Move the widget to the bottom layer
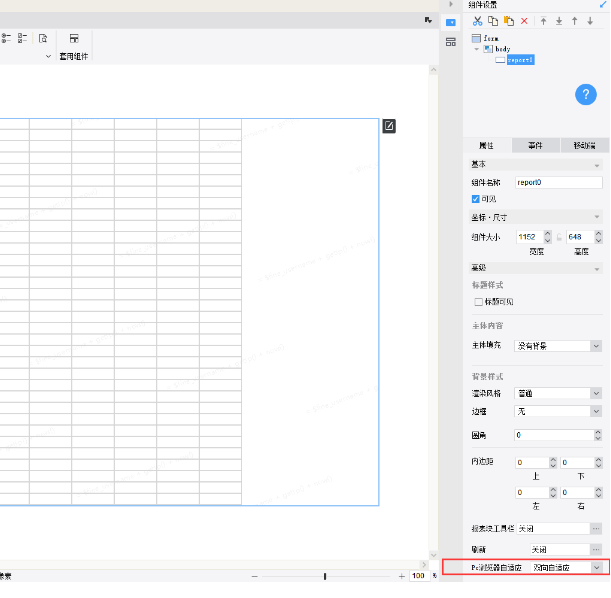 tap(559, 21)
